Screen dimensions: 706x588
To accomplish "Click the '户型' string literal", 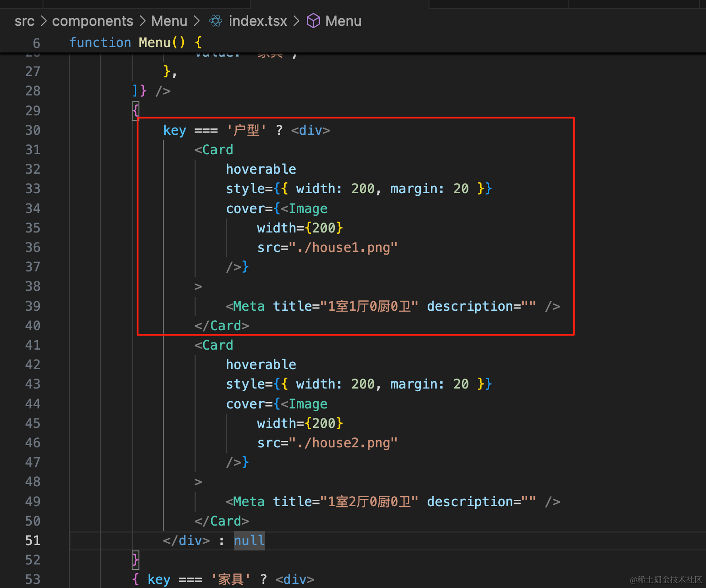I will tap(246, 130).
